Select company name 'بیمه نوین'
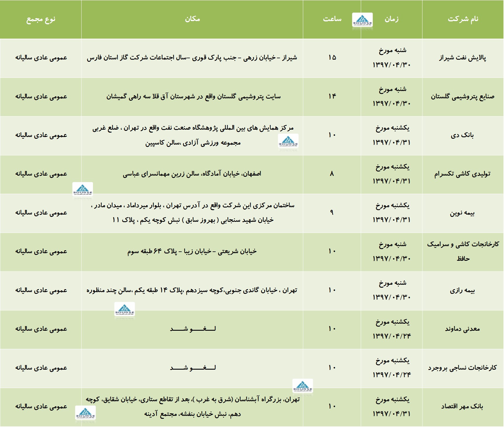Screen dimensions: 504x427 [462, 213]
